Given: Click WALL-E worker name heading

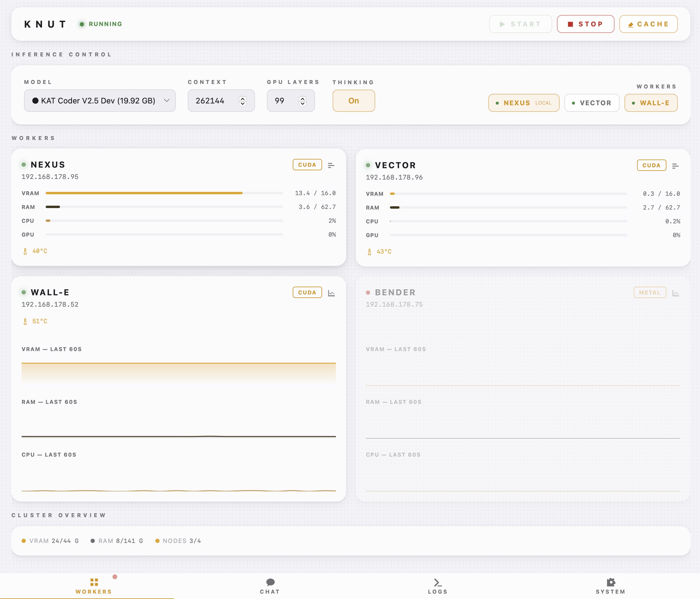Looking at the screenshot, I should [50, 292].
